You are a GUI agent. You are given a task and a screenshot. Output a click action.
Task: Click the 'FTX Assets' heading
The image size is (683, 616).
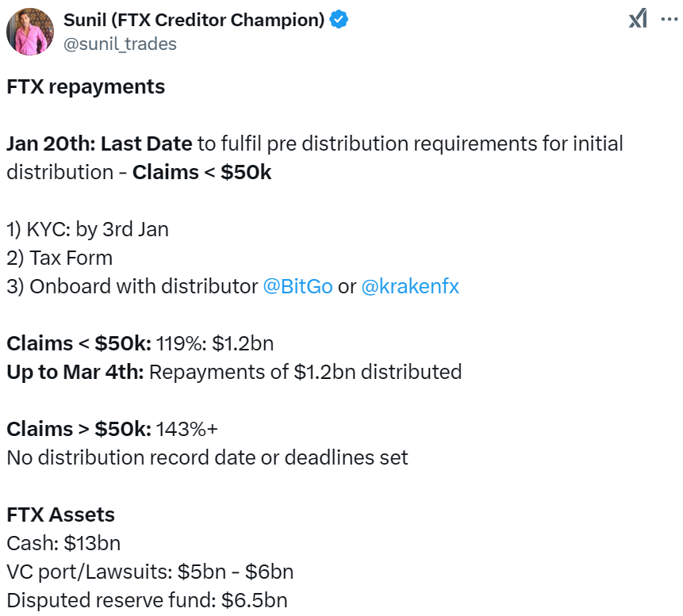(x=60, y=515)
